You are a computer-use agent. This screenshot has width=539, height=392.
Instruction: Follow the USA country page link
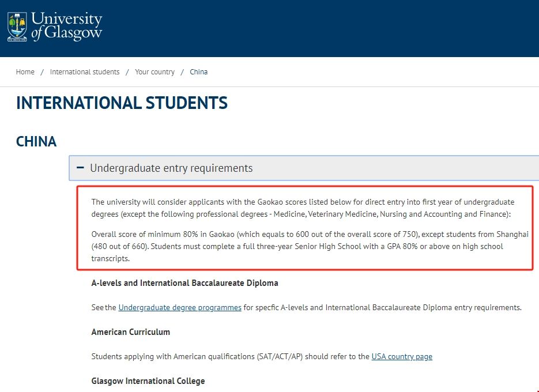pos(402,357)
